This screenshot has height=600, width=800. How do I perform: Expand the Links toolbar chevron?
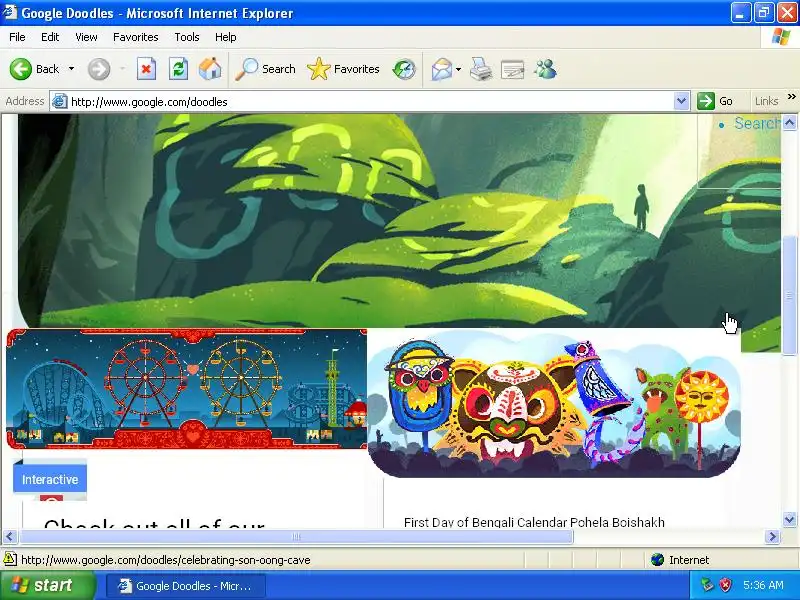coord(791,97)
